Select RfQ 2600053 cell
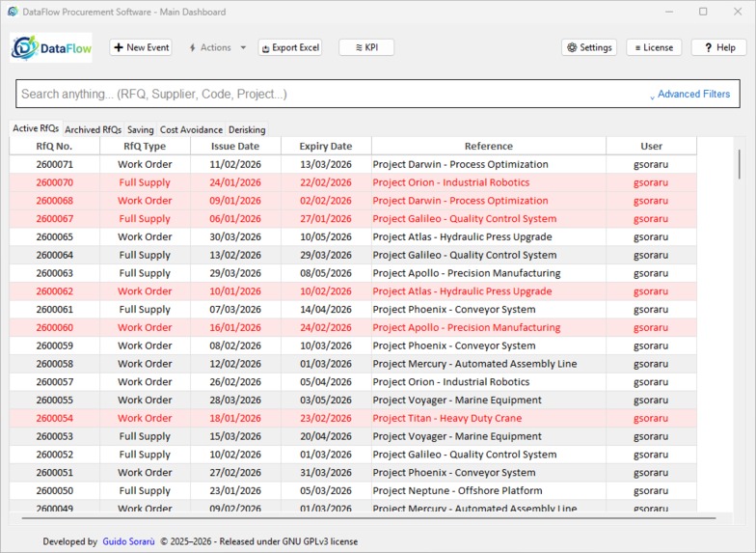 (x=54, y=436)
